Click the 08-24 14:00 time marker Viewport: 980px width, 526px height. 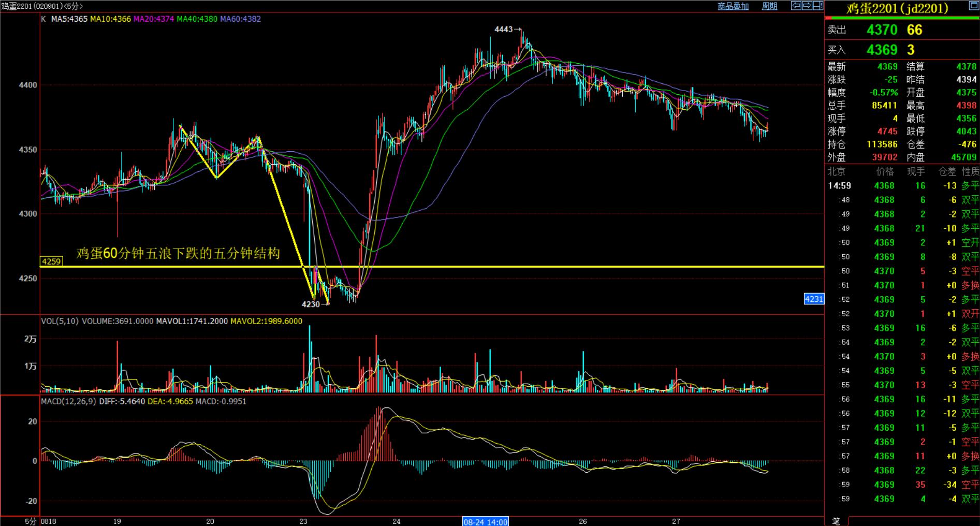click(485, 521)
